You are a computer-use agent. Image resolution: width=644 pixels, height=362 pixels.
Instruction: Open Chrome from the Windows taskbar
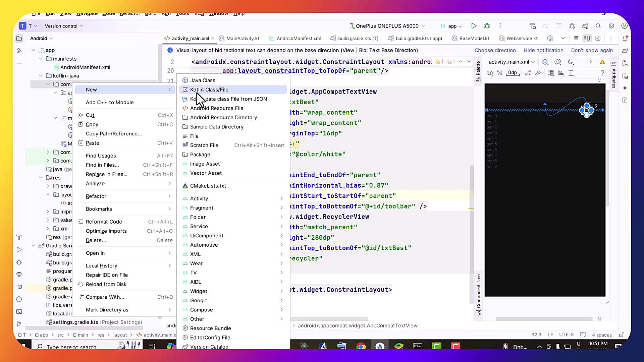click(361, 346)
